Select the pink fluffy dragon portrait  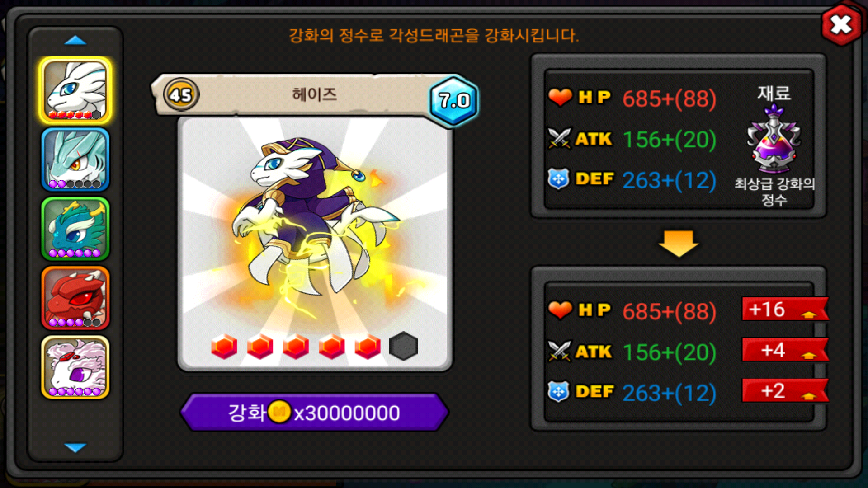tap(75, 367)
